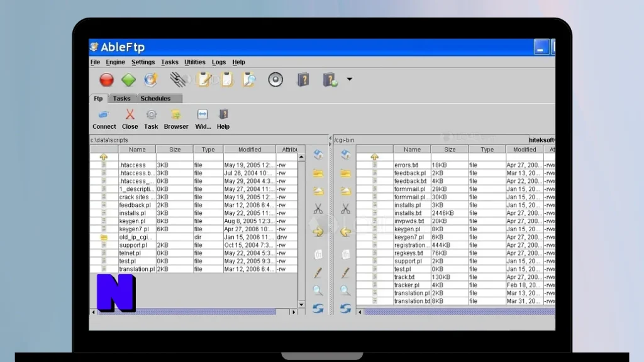Click the Close connection button
Image resolution: width=644 pixels, height=362 pixels.
click(x=130, y=119)
